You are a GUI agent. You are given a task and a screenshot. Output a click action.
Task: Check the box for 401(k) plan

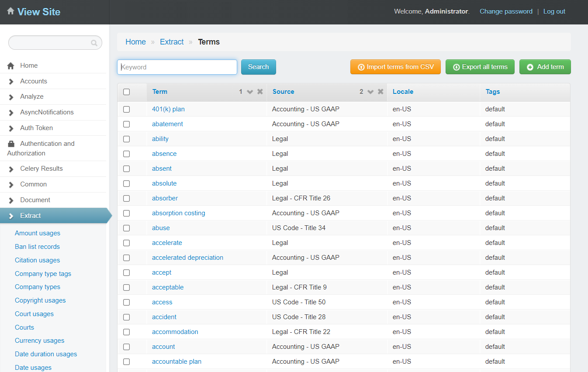tap(127, 109)
